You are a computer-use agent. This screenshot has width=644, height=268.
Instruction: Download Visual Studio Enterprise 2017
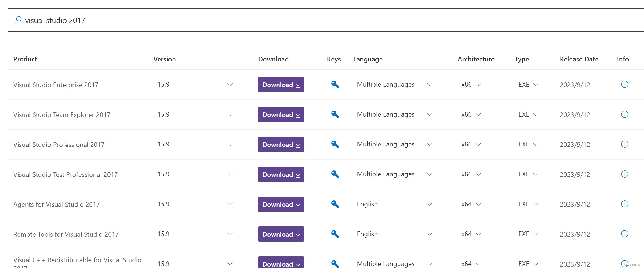[x=281, y=85]
